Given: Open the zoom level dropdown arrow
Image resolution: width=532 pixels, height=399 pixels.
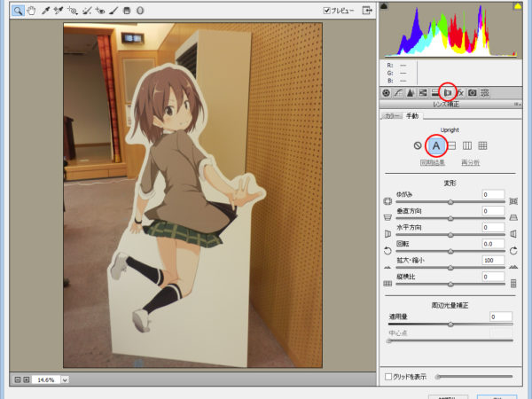Looking at the screenshot, I should [x=65, y=379].
